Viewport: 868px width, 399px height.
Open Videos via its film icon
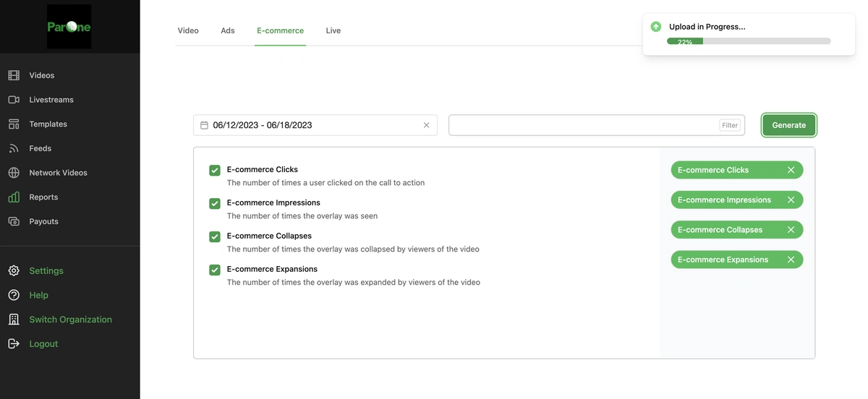tap(14, 75)
